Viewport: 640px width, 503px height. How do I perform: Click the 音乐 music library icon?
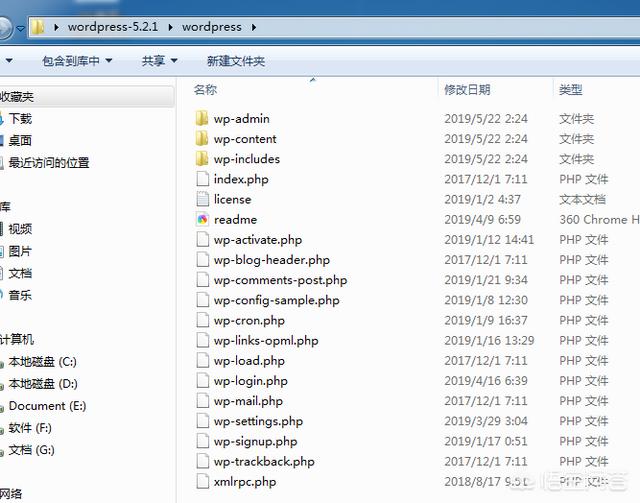click(x=1, y=295)
